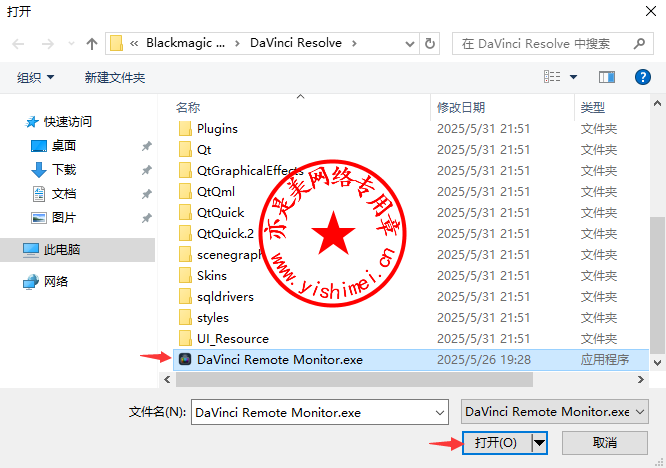Click 新建文件夹 button
Viewport: 666px width, 468px height.
tap(115, 77)
